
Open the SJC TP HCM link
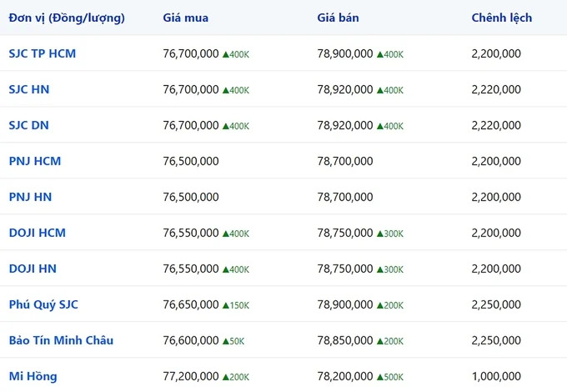click(x=43, y=53)
